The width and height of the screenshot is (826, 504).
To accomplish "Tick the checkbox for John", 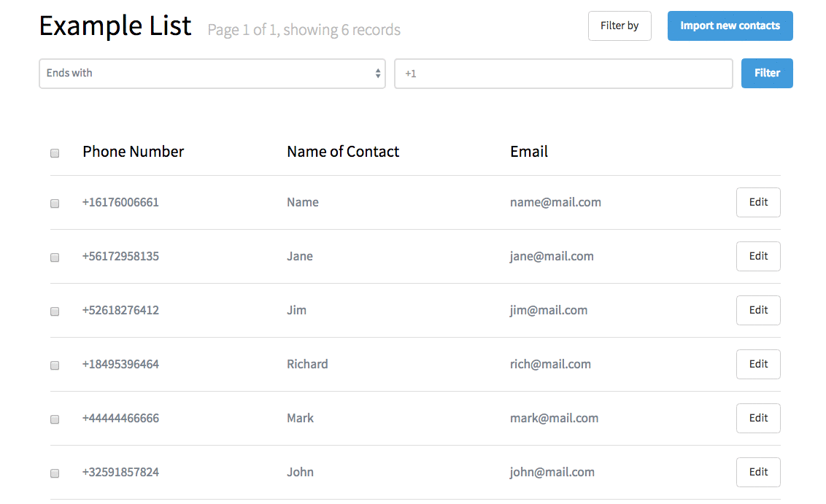I will click(x=55, y=473).
